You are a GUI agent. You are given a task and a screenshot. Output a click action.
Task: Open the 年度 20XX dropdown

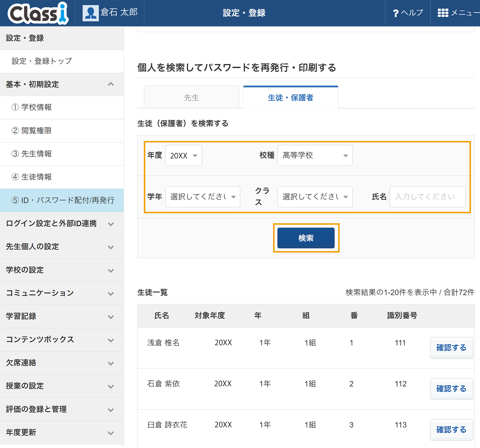coord(184,155)
